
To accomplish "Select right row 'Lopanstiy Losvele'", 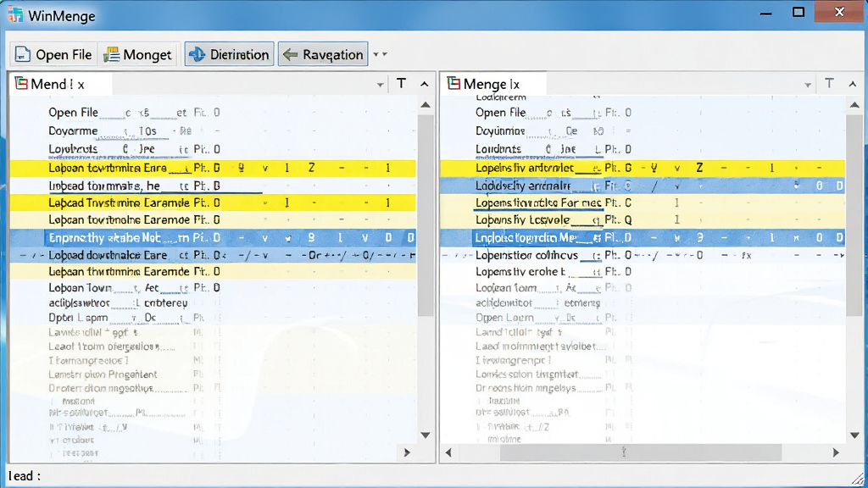I will click(x=643, y=219).
